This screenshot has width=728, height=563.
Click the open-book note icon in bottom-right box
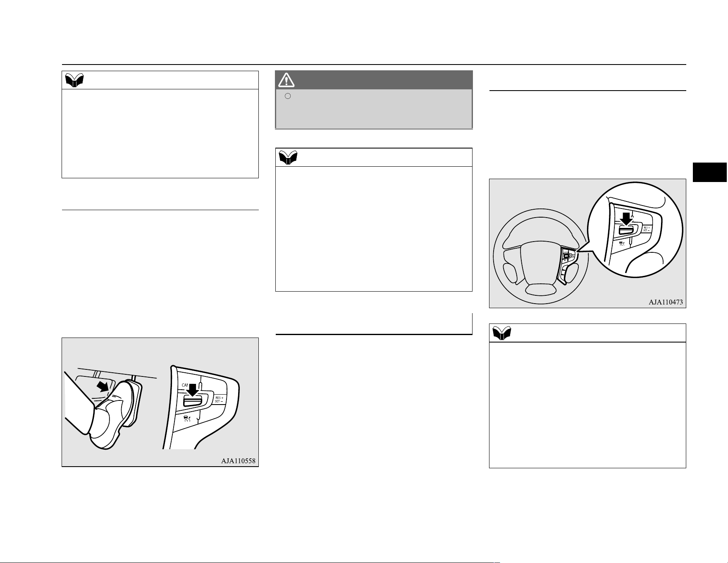[x=502, y=333]
